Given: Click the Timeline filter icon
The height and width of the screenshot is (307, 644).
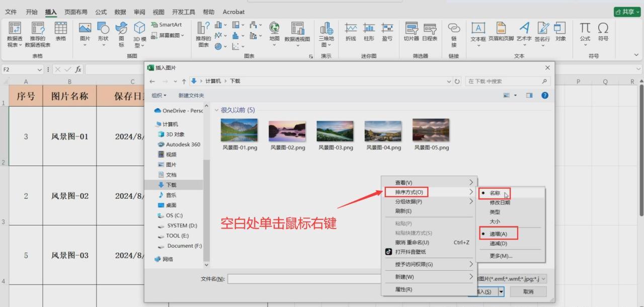Looking at the screenshot, I should tap(430, 32).
